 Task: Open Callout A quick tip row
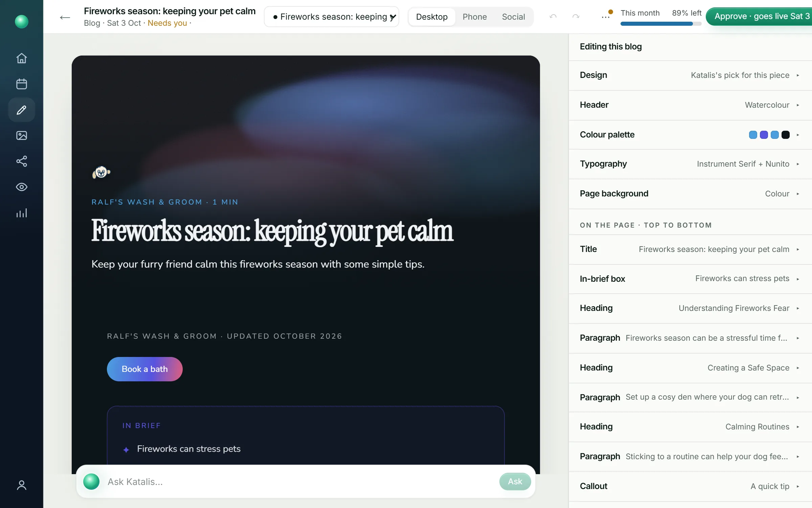pyautogui.click(x=690, y=486)
